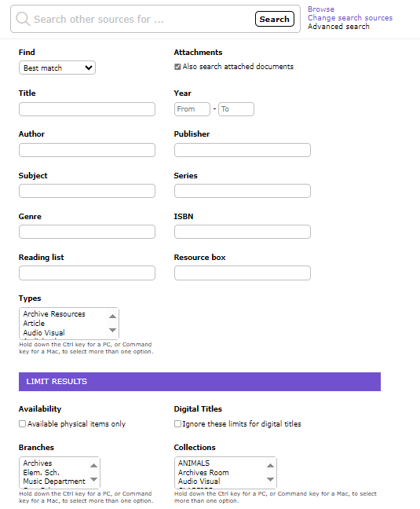Click the Year From field
The width and height of the screenshot is (420, 509).
point(192,109)
